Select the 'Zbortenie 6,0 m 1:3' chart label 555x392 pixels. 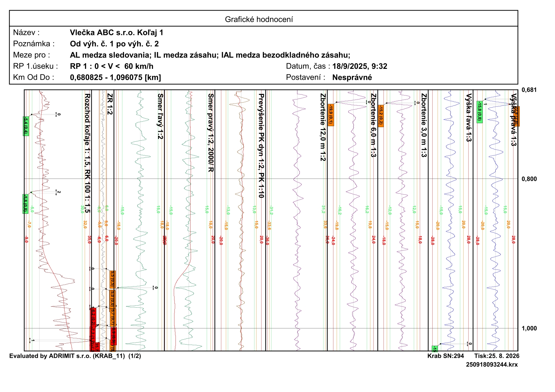coord(373,125)
